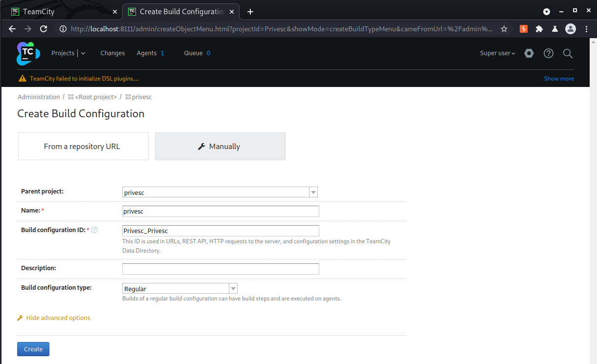Open the browser profile avatar icon

click(571, 29)
